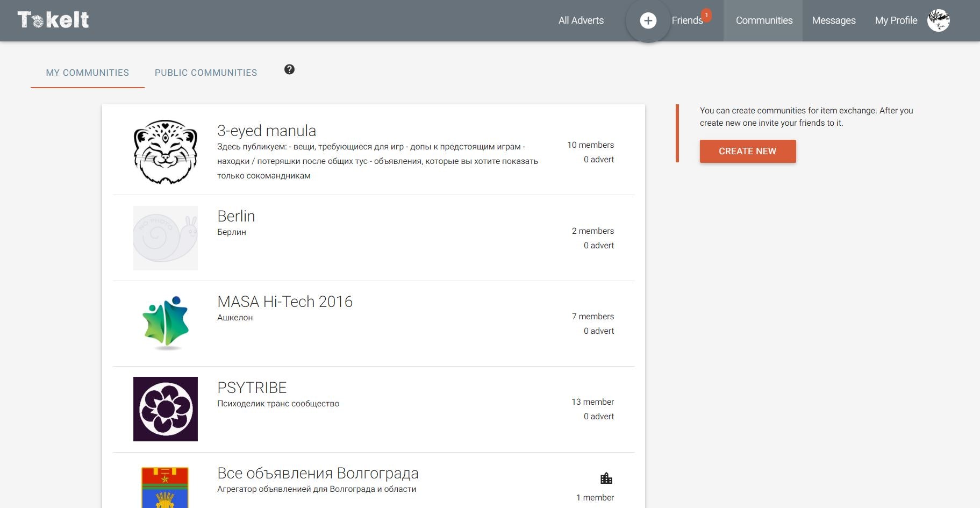Click the round plus add advert button
The width and height of the screenshot is (980, 508).
coord(648,20)
